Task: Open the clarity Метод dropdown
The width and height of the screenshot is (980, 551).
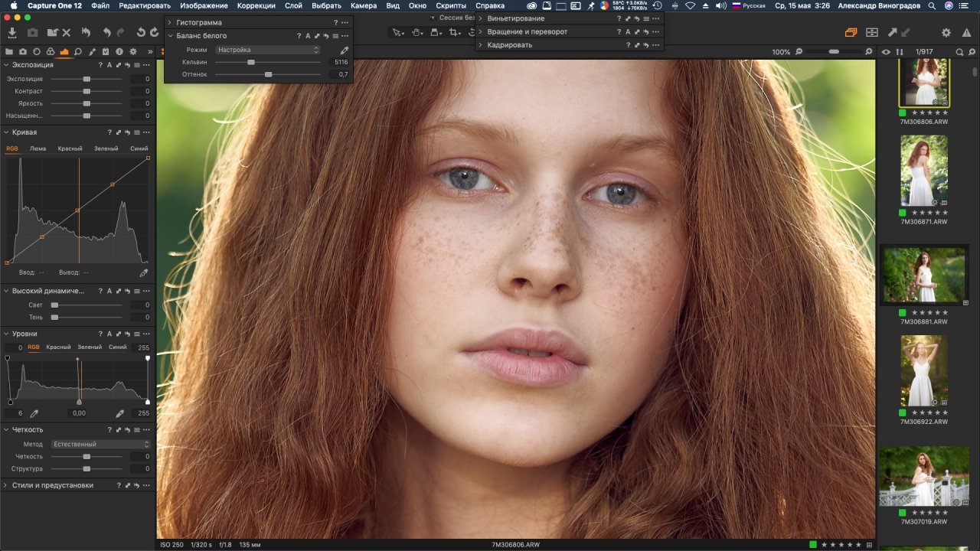Action: pyautogui.click(x=101, y=444)
